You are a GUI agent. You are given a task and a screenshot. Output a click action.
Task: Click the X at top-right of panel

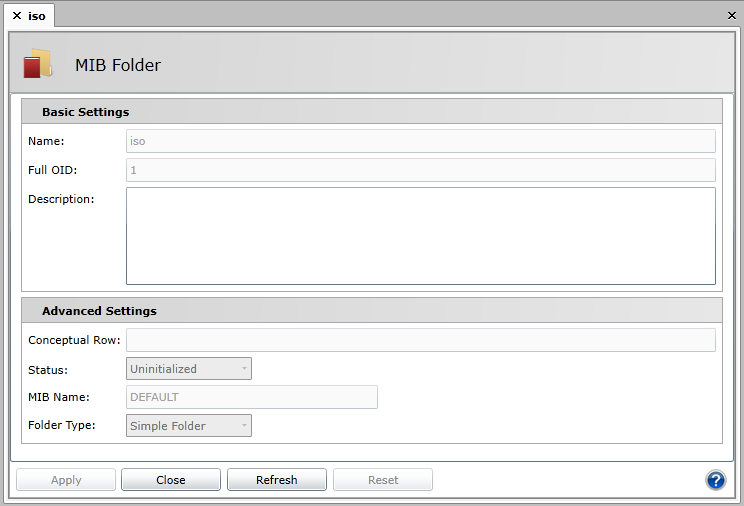pyautogui.click(x=731, y=16)
